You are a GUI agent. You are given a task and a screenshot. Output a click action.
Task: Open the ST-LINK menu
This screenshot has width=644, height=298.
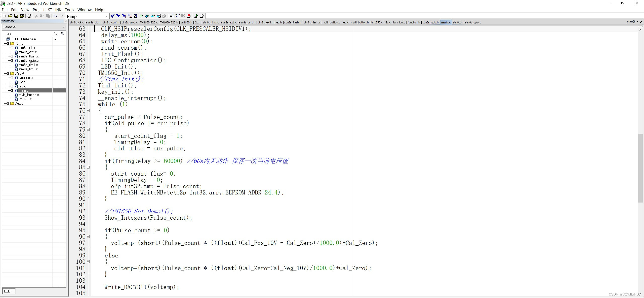click(55, 10)
